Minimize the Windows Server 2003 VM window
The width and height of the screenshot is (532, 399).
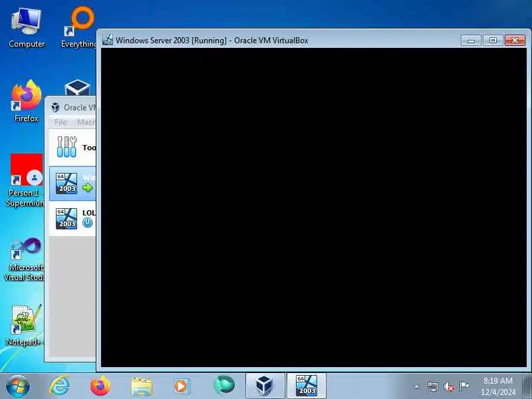[x=471, y=41]
